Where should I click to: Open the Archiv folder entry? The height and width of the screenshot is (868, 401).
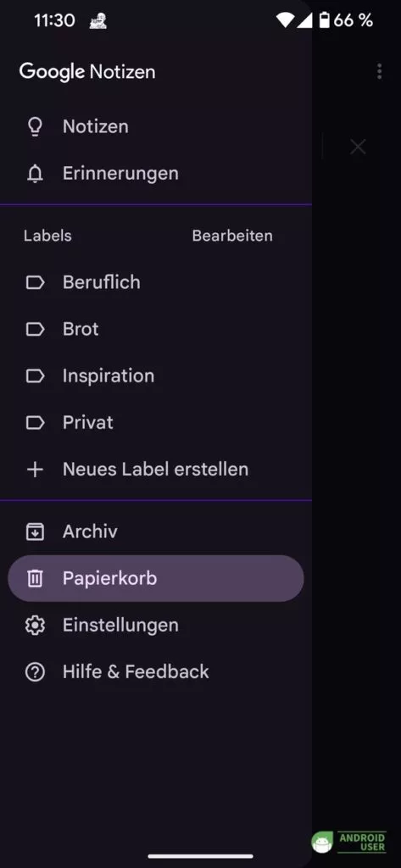(x=156, y=532)
